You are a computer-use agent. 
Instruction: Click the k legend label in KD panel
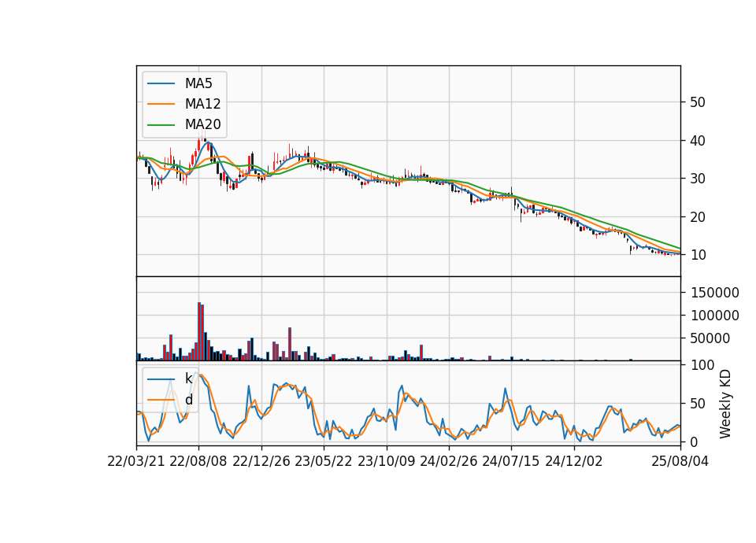pyautogui.click(x=188, y=379)
